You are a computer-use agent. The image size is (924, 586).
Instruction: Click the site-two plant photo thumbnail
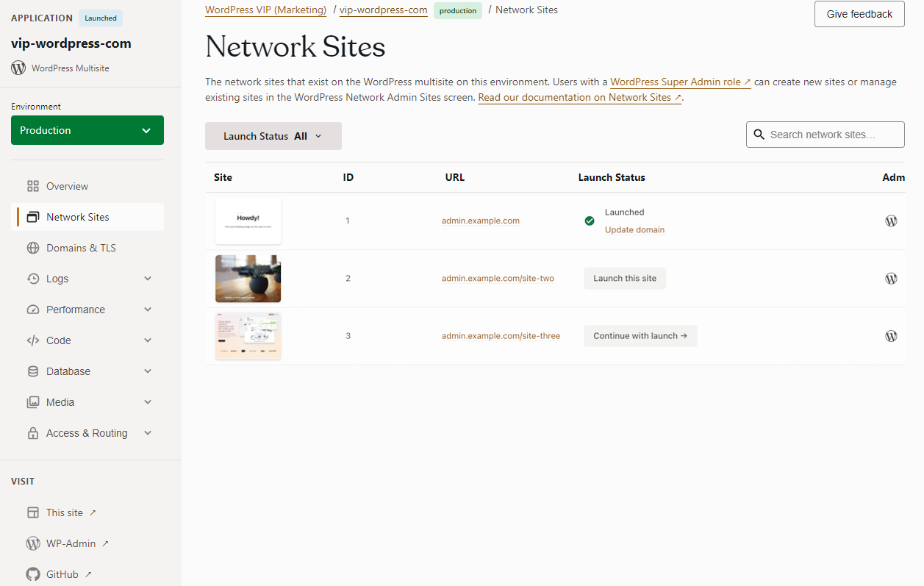coord(248,279)
